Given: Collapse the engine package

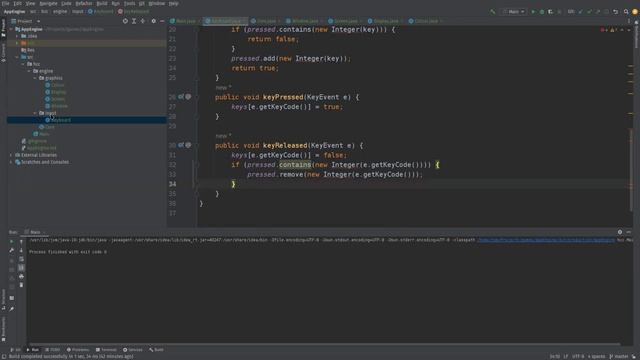Looking at the screenshot, I should click(x=29, y=71).
